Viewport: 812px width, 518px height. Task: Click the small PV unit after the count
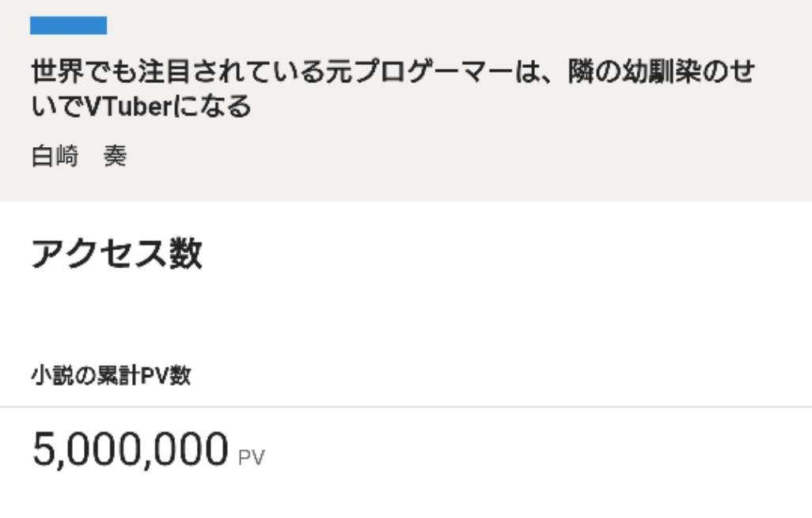252,456
